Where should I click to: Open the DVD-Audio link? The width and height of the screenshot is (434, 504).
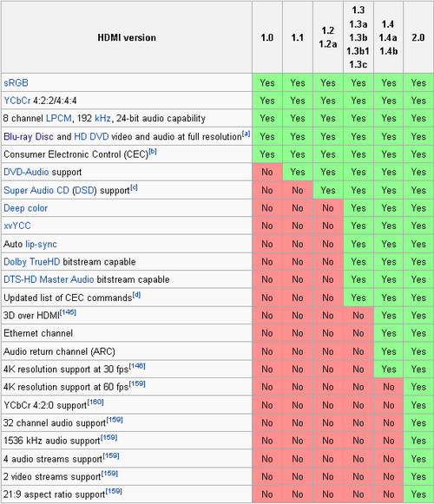(26, 172)
